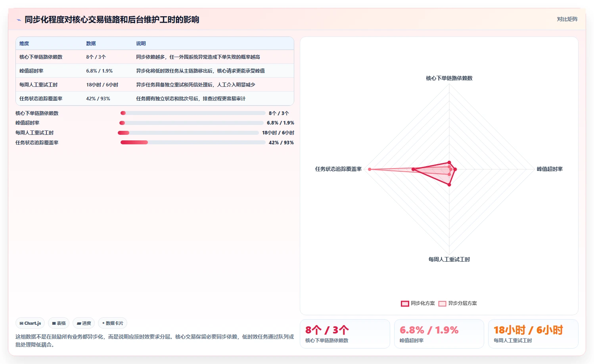Click the report title 同步化程度对核心交易链路
Viewport: 594px width, 364px height.
(112, 19)
